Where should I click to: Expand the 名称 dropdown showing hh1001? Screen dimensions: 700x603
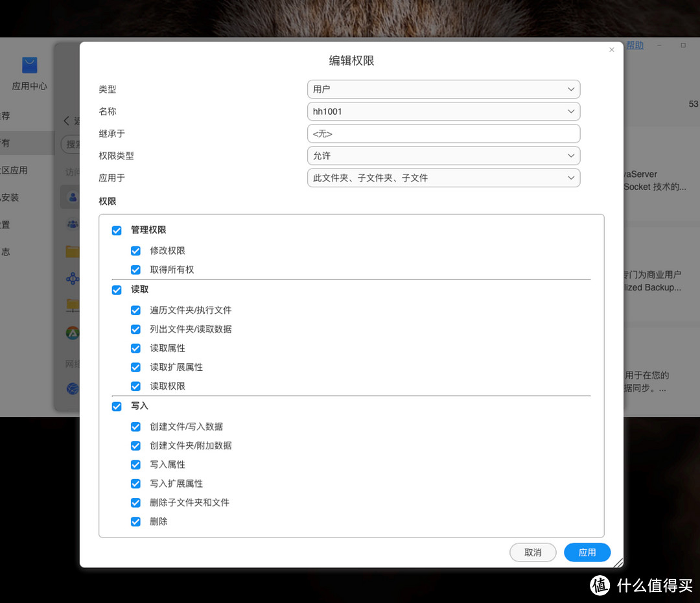(x=443, y=112)
